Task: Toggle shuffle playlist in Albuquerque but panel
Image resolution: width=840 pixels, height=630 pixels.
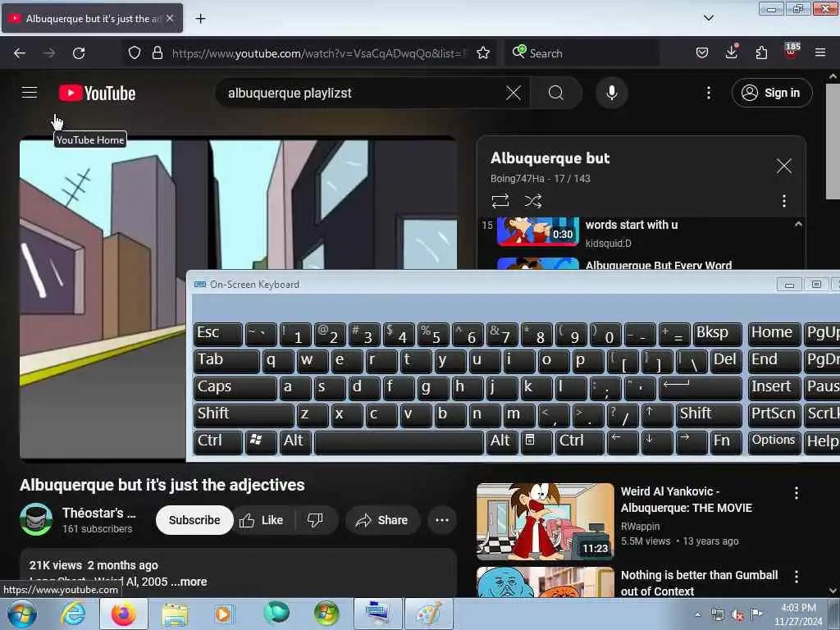Action: pyautogui.click(x=533, y=201)
